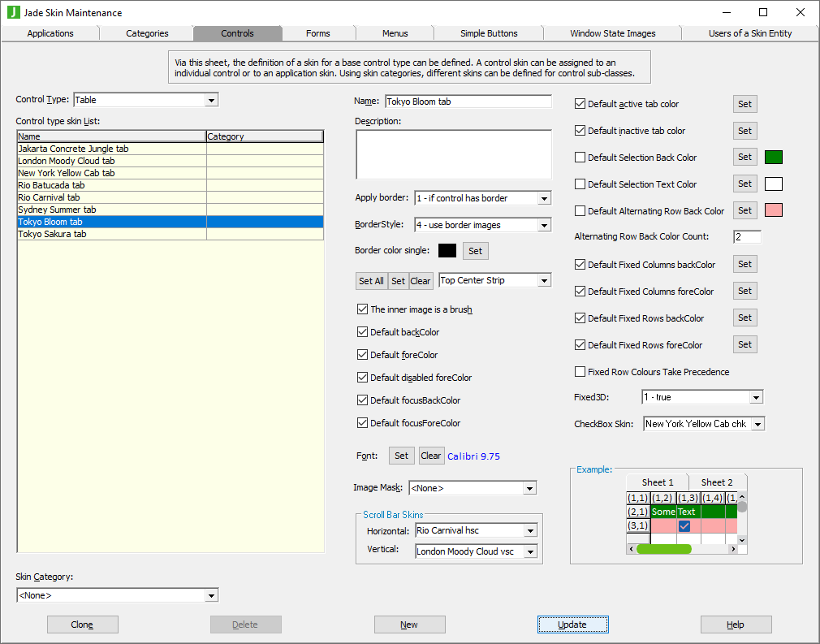Click the Jade app icon in title bar

(13, 13)
